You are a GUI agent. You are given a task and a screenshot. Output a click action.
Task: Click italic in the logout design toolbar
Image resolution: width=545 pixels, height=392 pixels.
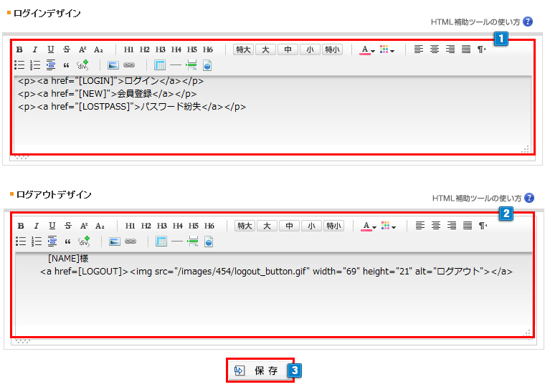click(36, 226)
